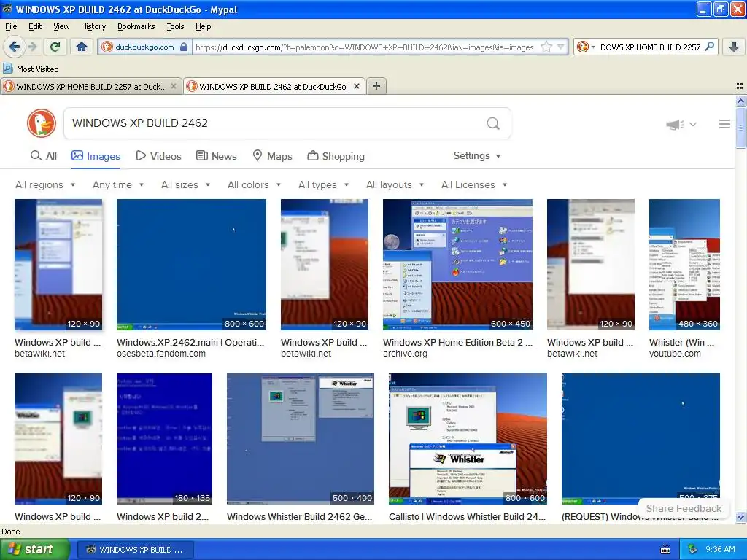The height and width of the screenshot is (560, 747).
Task: Switch to News results
Action: pos(217,156)
